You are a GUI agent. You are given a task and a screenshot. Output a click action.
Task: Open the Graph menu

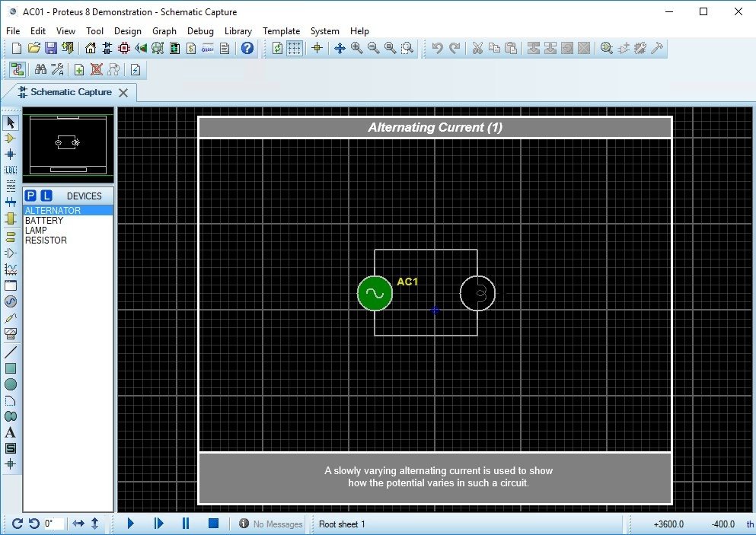click(x=164, y=31)
